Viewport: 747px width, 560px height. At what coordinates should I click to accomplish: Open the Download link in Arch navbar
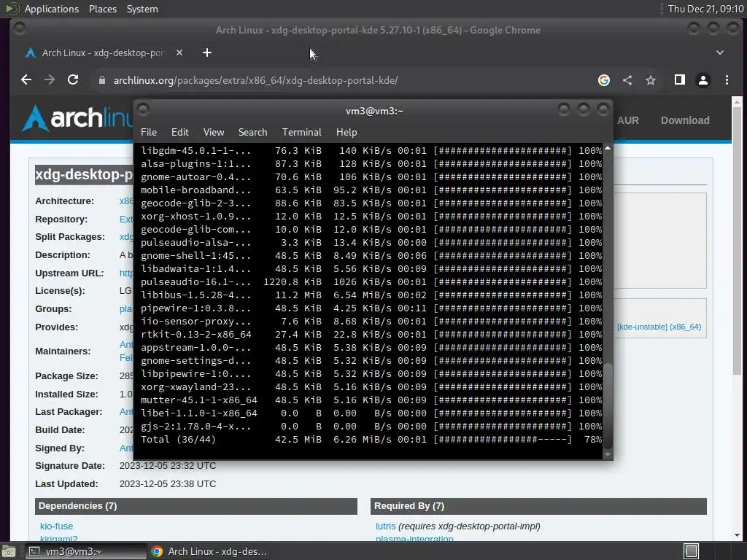pyautogui.click(x=684, y=120)
